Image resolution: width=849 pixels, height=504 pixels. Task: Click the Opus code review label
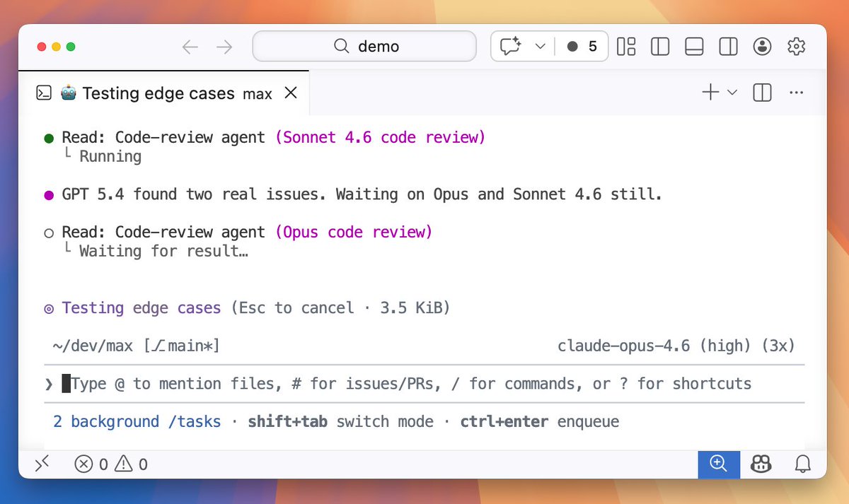[354, 232]
